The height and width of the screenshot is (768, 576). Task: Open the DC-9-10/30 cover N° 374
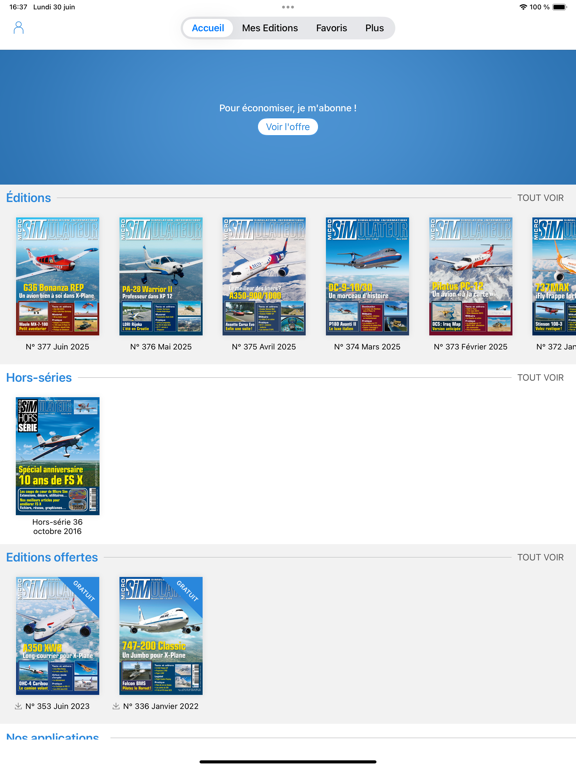point(367,276)
